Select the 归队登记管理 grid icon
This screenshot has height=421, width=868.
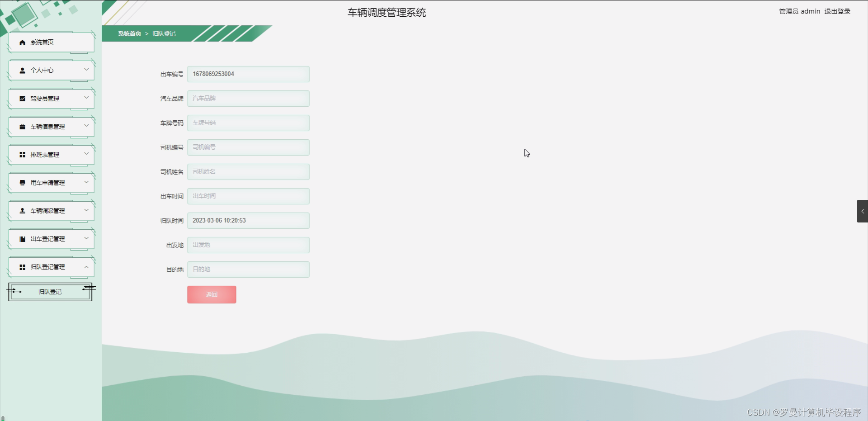click(23, 267)
